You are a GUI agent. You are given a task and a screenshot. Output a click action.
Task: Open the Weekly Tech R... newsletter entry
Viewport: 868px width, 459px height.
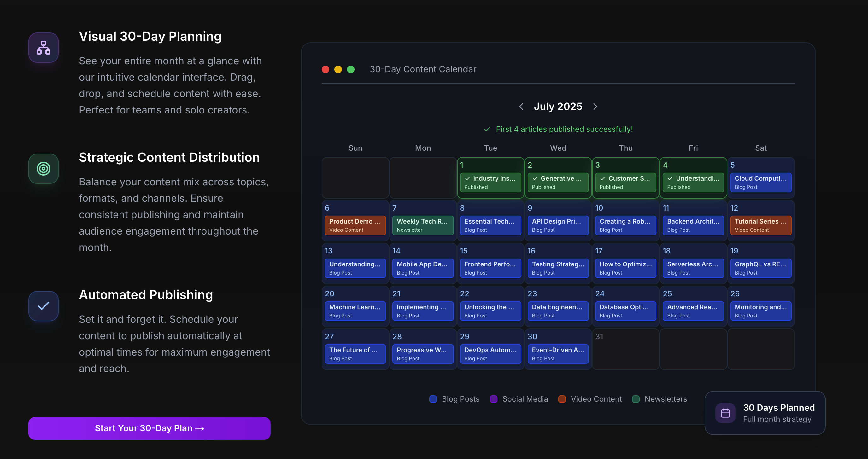[x=423, y=225]
